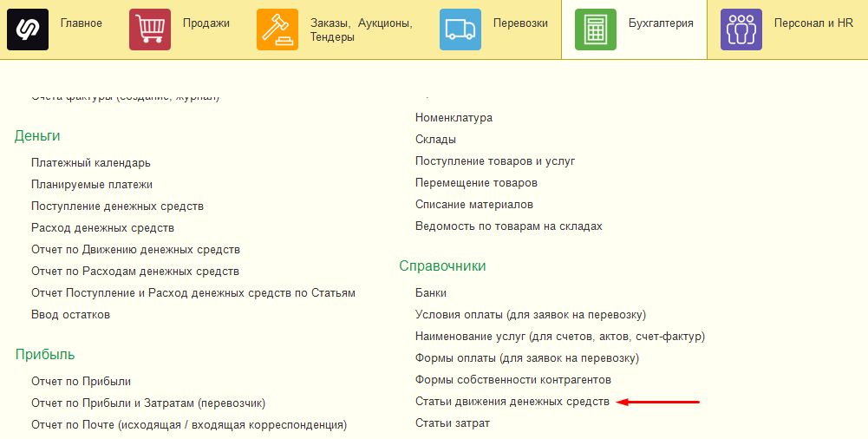Viewport: 868px width, 439px height.
Task: Open Номенклатура list
Action: point(454,117)
